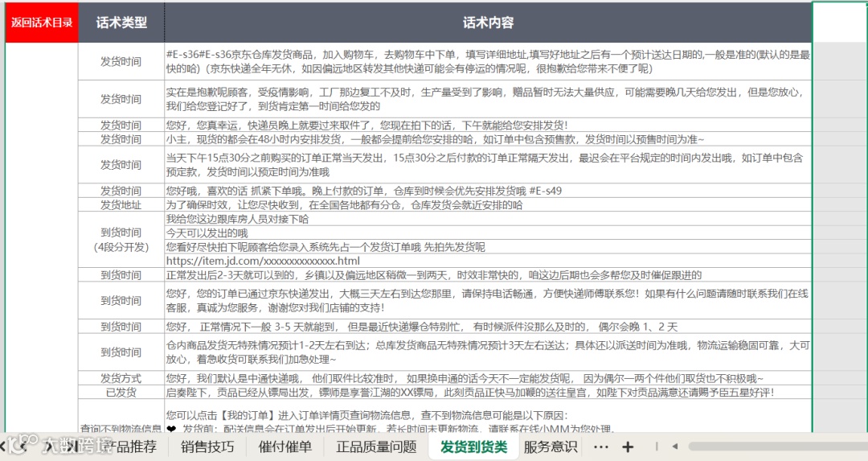This screenshot has height=461, width=868.
Task: Add a new sheet with plus icon
Action: click(x=628, y=447)
